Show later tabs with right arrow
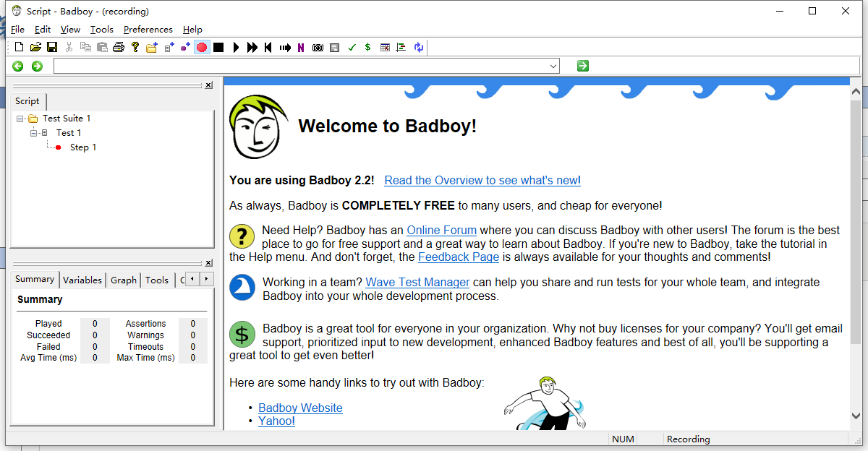868x451 pixels. coord(207,279)
